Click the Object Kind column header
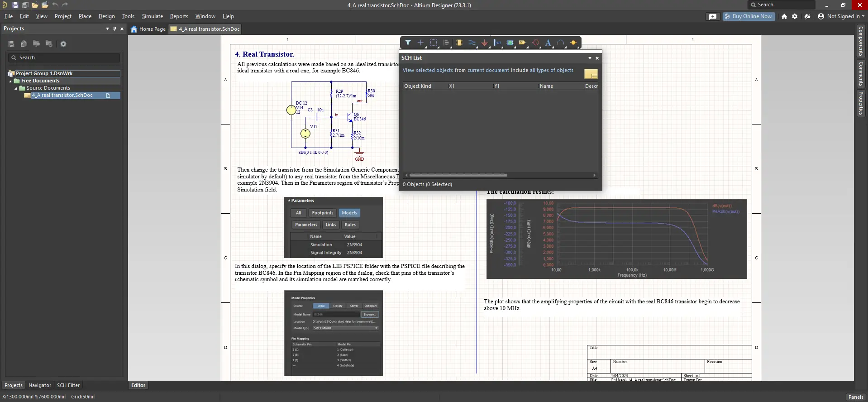This screenshot has width=868, height=402. (x=425, y=86)
